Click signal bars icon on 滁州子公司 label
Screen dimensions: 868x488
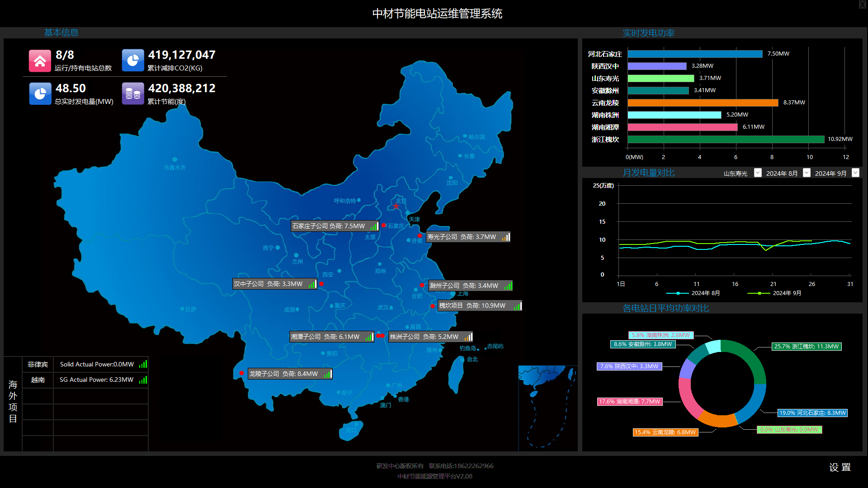(508, 286)
